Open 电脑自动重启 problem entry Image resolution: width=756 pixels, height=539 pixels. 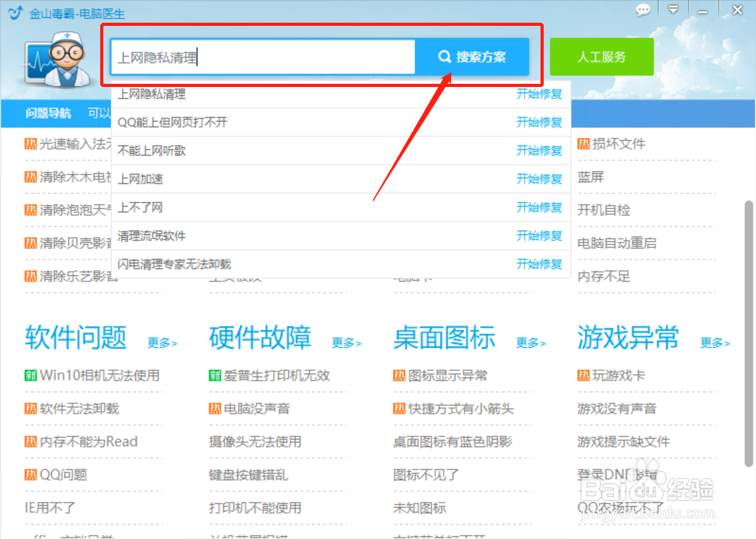[x=617, y=243]
